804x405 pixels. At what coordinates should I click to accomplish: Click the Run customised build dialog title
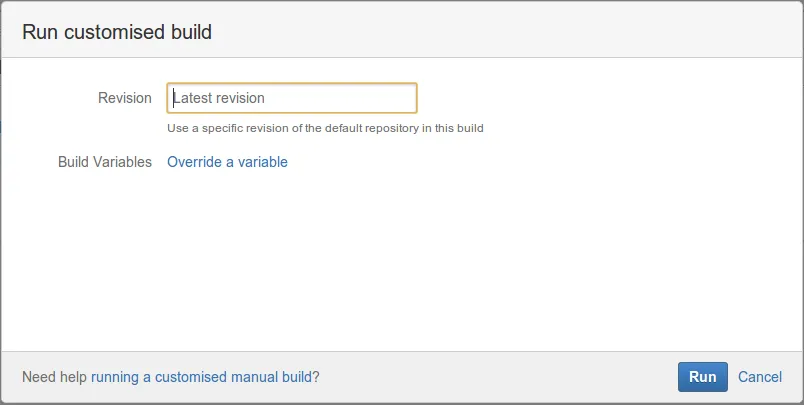click(117, 32)
